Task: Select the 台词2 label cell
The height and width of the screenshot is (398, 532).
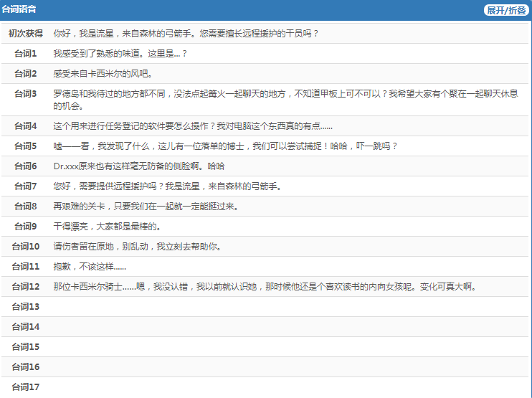Action: coord(25,74)
